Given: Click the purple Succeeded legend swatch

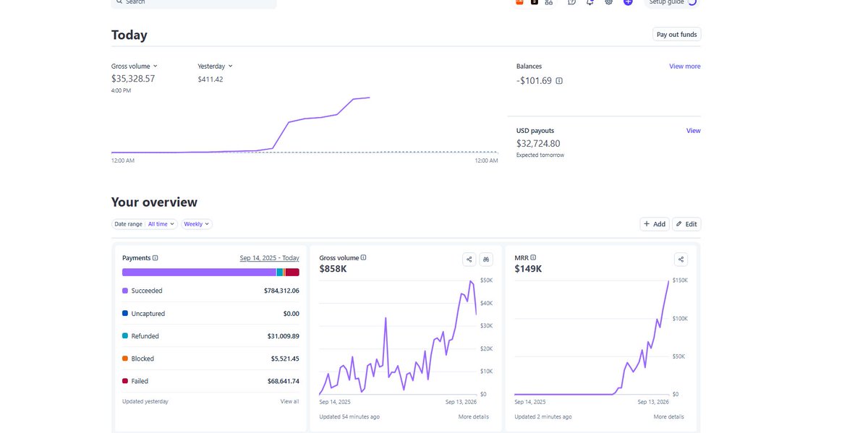Looking at the screenshot, I should pos(125,291).
